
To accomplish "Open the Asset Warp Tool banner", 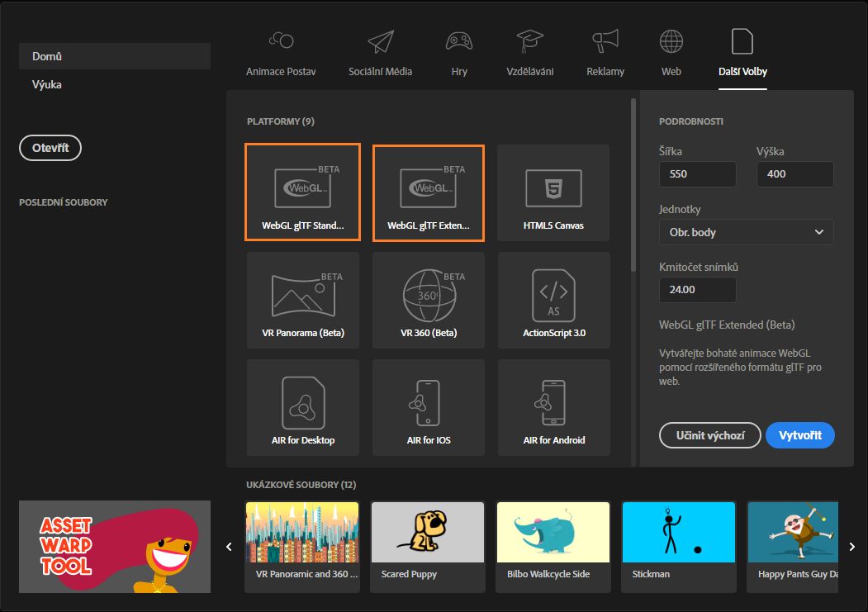I will tap(115, 547).
